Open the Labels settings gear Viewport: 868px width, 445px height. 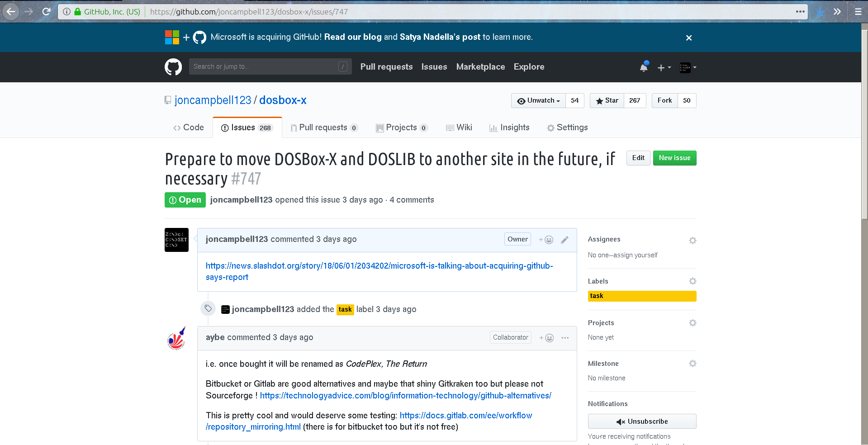tap(693, 281)
